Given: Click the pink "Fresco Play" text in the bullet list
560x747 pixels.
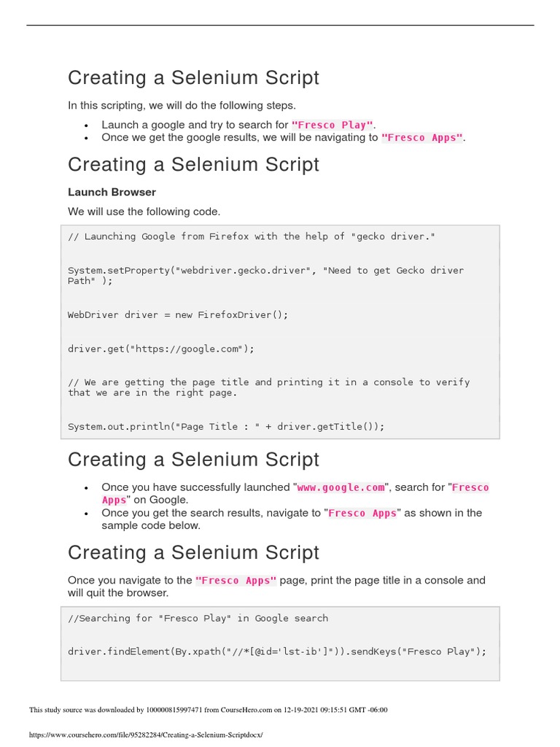Looking at the screenshot, I should click(x=332, y=125).
